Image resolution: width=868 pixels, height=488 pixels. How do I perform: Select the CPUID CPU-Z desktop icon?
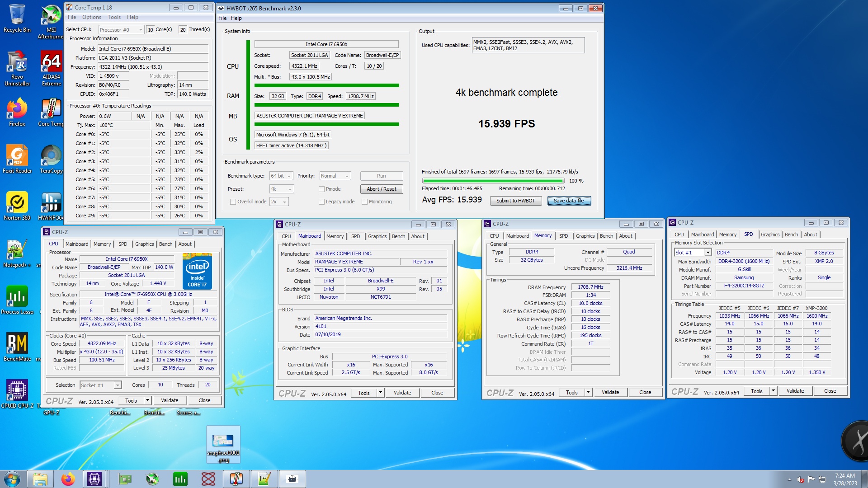click(17, 394)
